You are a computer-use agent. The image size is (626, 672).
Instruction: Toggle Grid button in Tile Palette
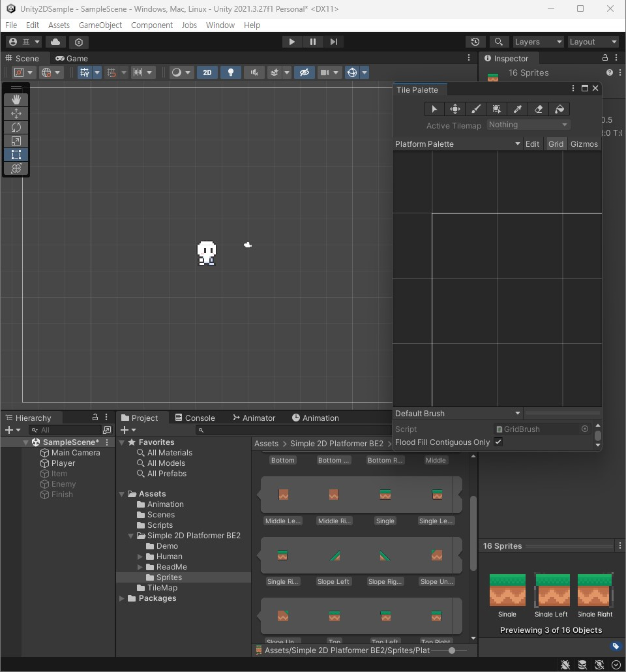[x=556, y=144]
